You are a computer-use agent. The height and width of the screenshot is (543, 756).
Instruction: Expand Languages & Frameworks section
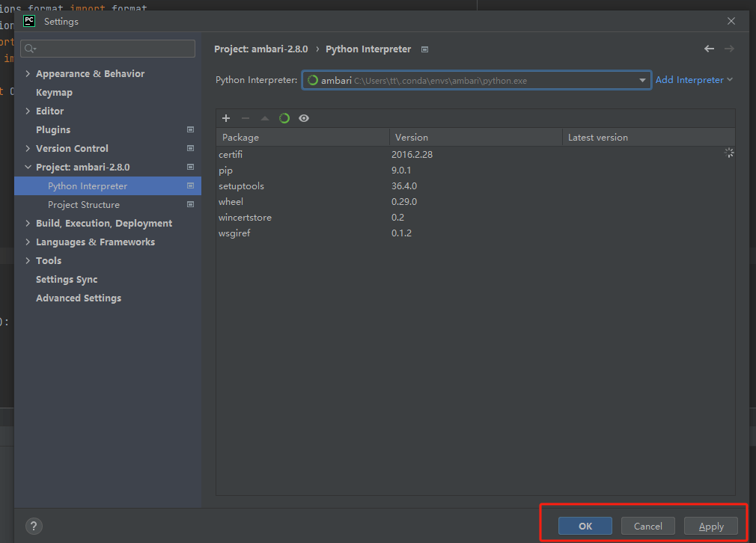[x=28, y=242]
